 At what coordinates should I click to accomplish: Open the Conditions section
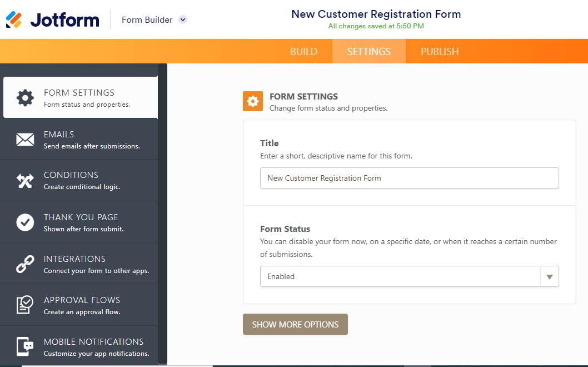pos(79,181)
